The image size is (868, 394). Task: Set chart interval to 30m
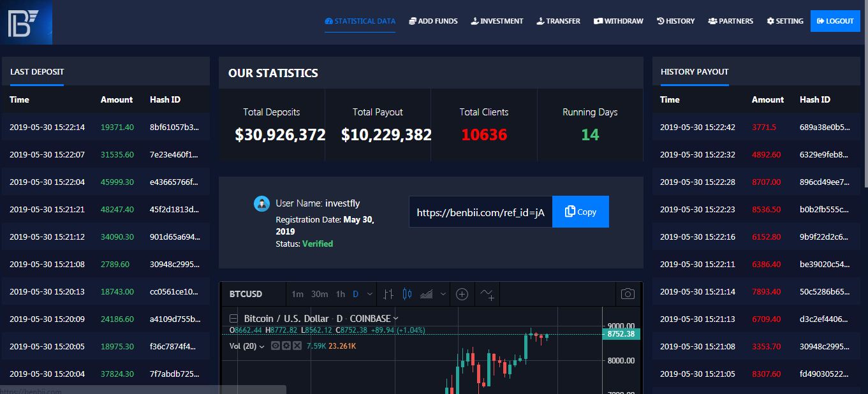pos(320,294)
